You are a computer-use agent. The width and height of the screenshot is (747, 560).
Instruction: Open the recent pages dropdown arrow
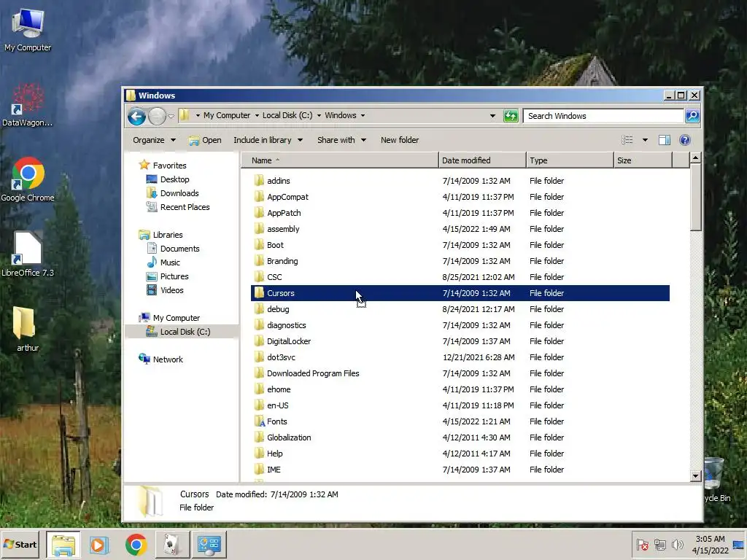click(x=171, y=116)
